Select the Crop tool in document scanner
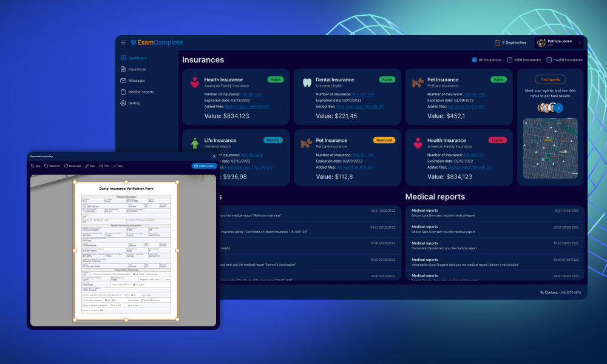Viewport: 607px width, 364px height. point(35,166)
